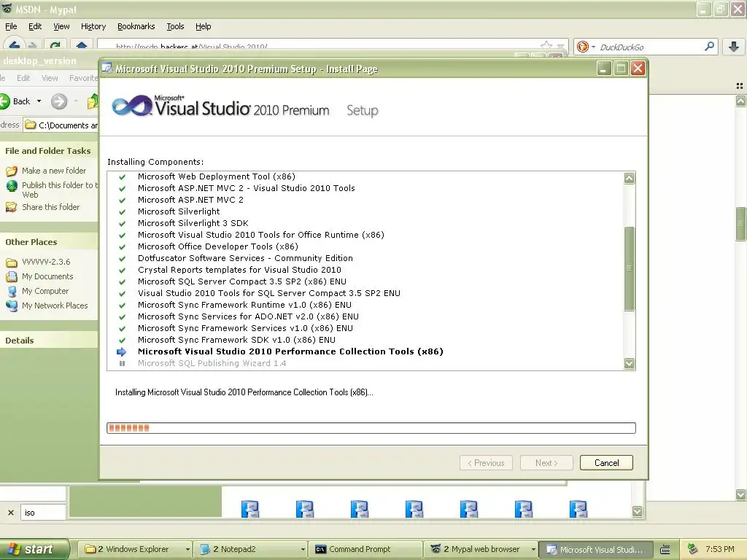Click the component list scrollbar thumb
This screenshot has height=560, width=747.
629,268
